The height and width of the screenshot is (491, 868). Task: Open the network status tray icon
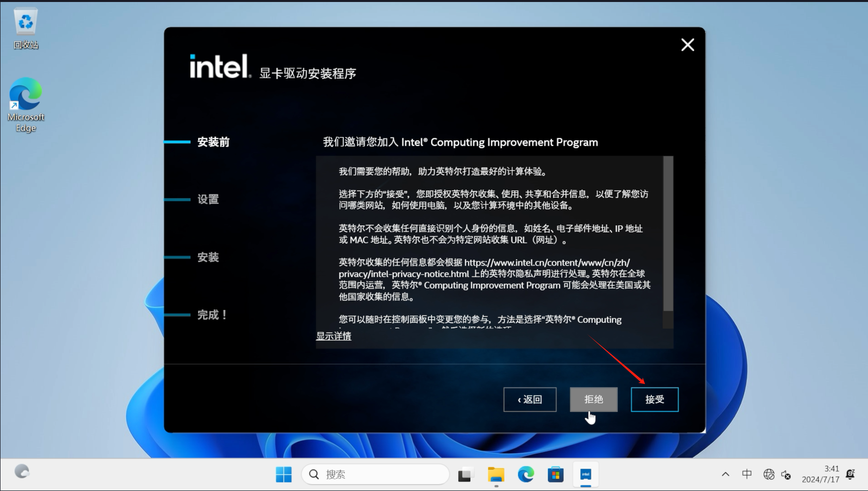[769, 475]
